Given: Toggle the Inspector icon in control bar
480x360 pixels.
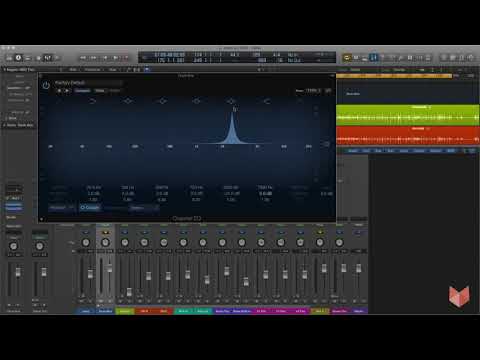Looking at the screenshot, I should pos(18,58).
